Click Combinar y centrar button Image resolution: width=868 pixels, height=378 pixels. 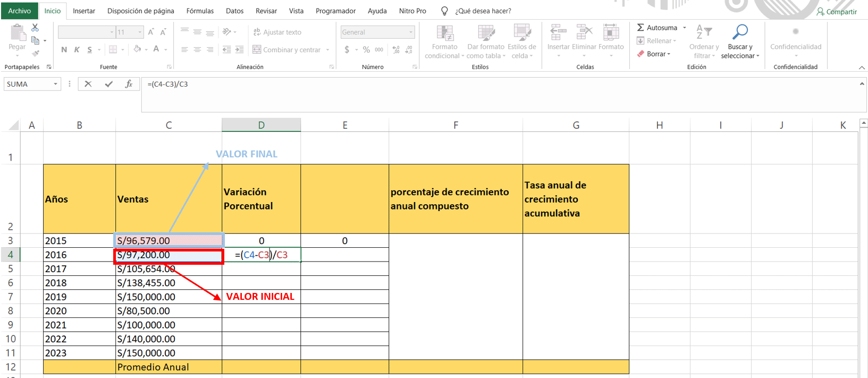pyautogui.click(x=286, y=49)
